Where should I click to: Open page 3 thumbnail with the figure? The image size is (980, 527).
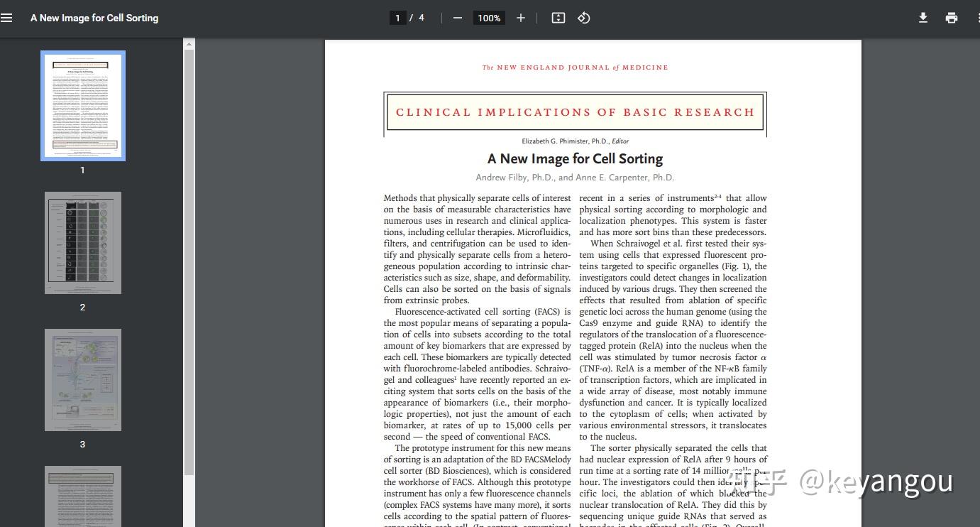tap(82, 379)
